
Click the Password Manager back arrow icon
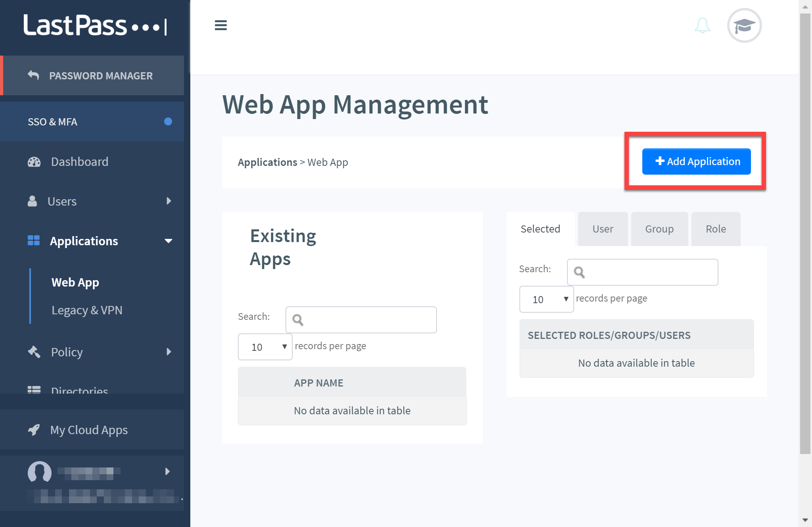33,75
